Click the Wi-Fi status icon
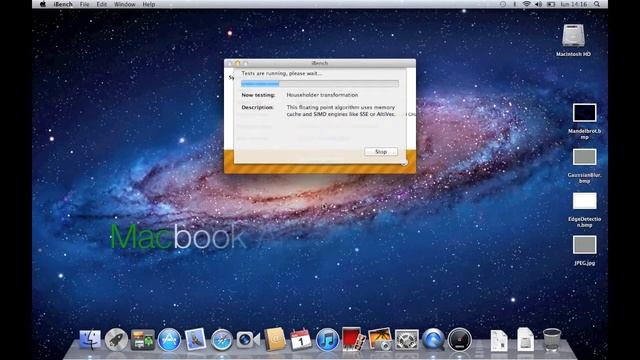This screenshot has height=360, width=640. click(527, 4)
